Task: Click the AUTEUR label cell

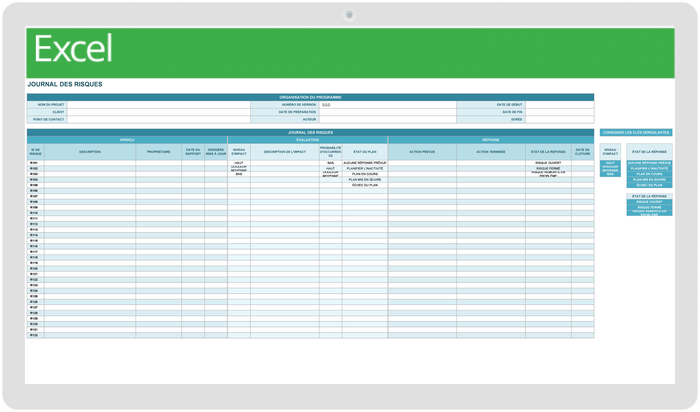Action: click(x=285, y=120)
